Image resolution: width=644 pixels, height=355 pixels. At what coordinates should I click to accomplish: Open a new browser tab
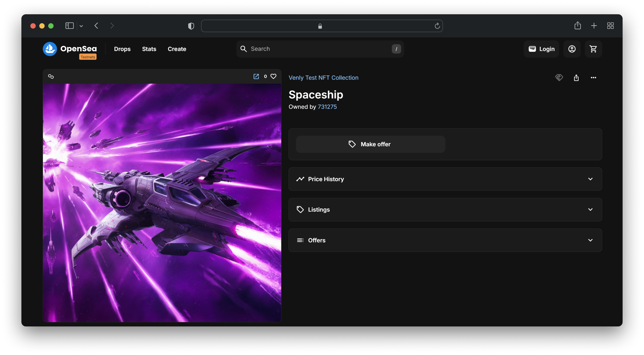tap(594, 26)
